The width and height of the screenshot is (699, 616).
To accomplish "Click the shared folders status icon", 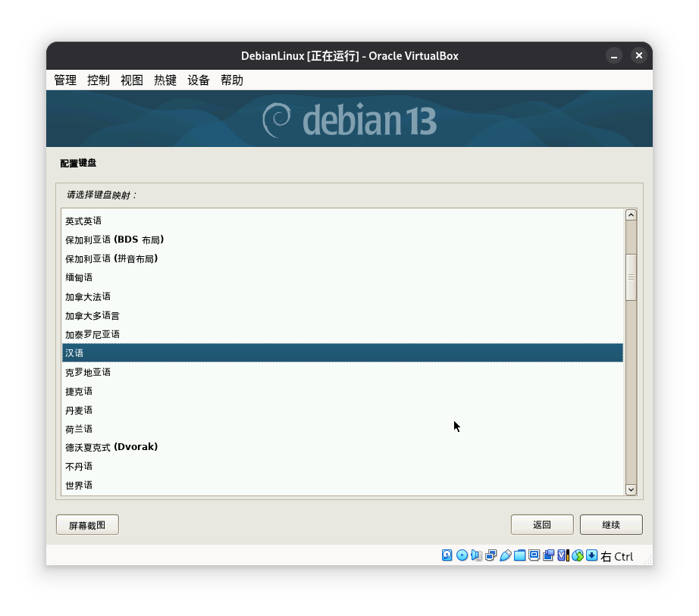I will (x=519, y=555).
